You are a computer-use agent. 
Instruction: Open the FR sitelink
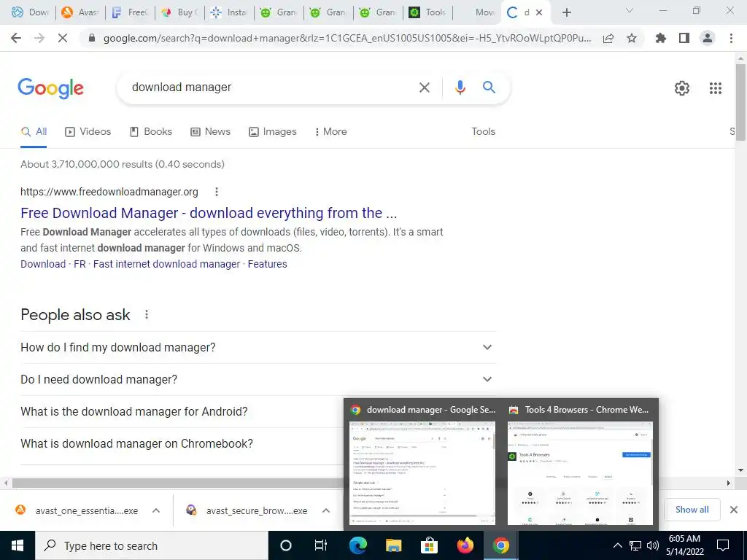pos(80,264)
